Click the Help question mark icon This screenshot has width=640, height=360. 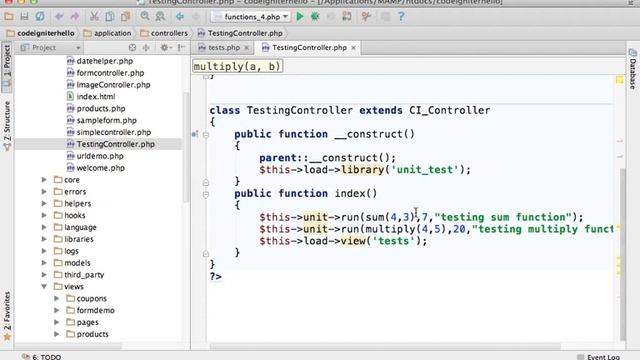[401, 17]
